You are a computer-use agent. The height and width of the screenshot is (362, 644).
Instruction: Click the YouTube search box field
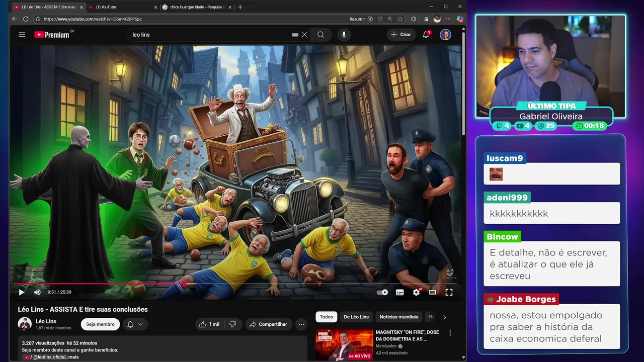(211, 35)
